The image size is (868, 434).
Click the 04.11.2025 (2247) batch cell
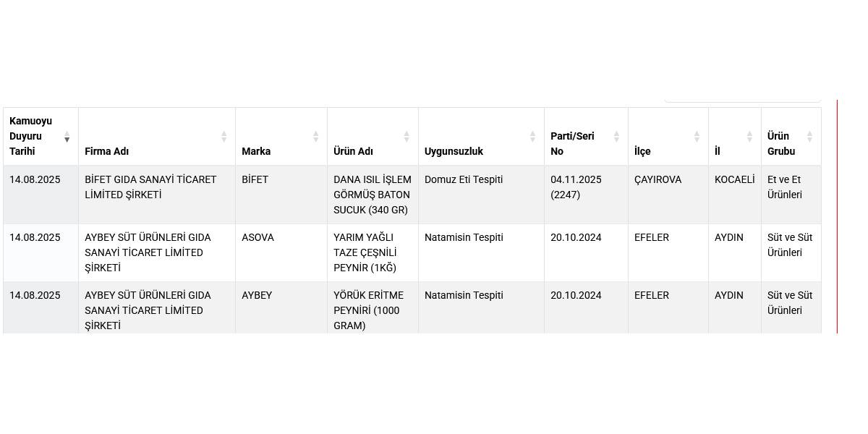click(x=576, y=187)
